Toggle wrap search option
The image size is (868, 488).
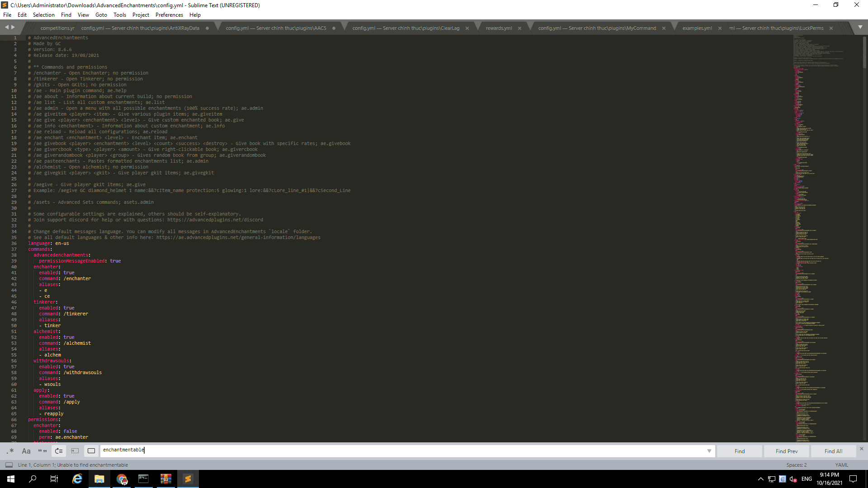point(59,451)
